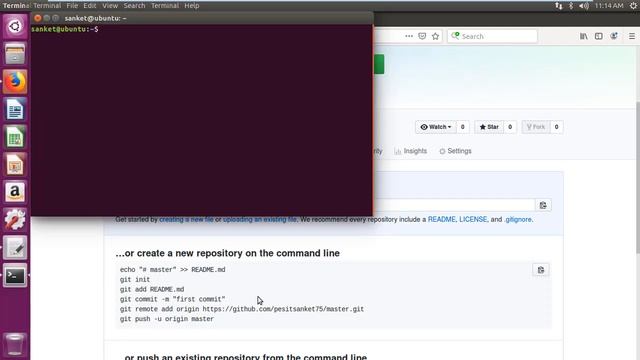Open the Help menu in the menu bar
This screenshot has height=360, width=640.
coord(191,6)
